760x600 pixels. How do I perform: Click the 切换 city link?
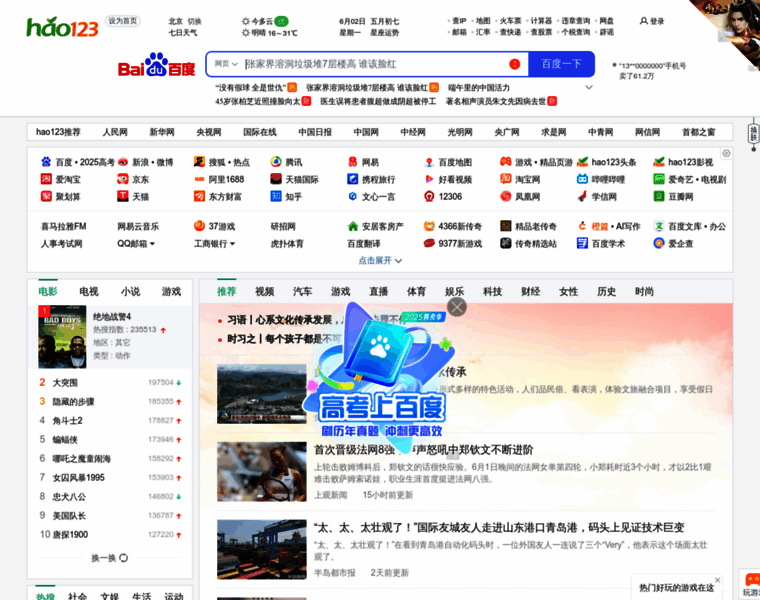tap(194, 21)
